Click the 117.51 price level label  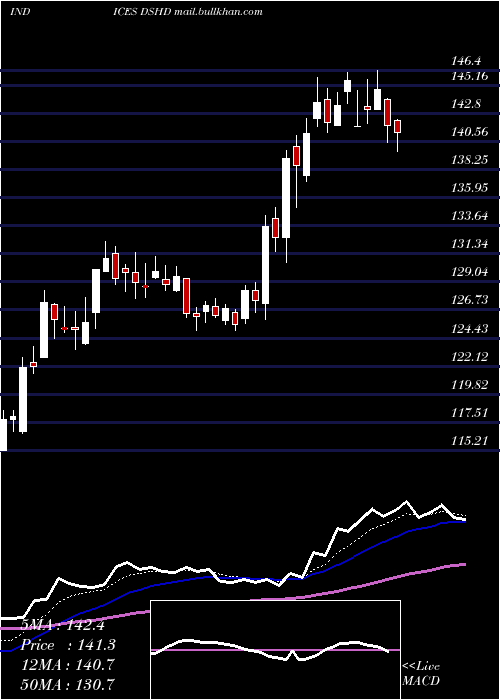point(469,413)
